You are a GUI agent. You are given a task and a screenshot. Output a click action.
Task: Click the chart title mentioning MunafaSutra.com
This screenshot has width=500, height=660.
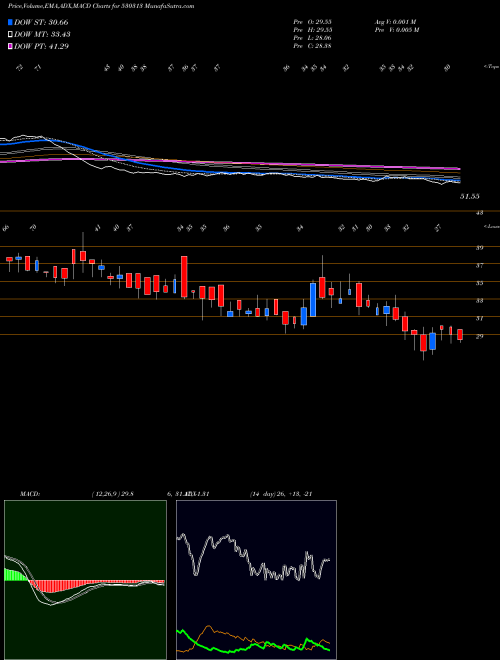tap(101, 7)
